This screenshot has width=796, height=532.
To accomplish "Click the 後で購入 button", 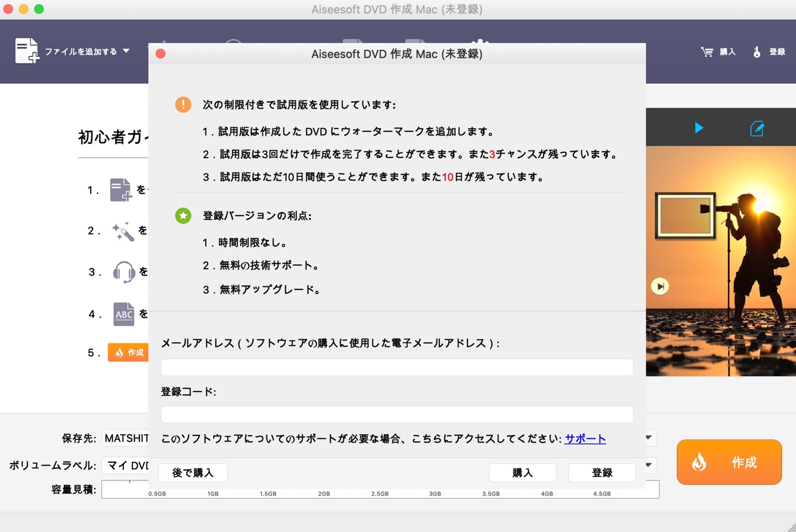I will [193, 473].
